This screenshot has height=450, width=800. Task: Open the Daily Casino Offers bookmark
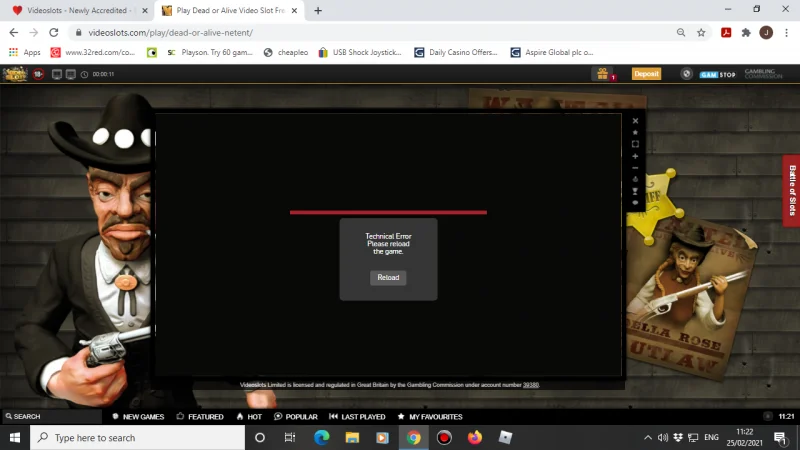456,52
